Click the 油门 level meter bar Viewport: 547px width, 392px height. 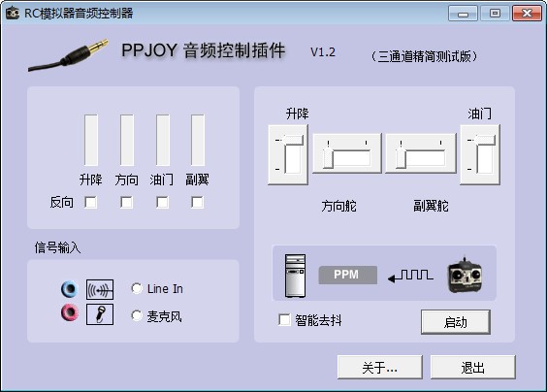(x=163, y=140)
